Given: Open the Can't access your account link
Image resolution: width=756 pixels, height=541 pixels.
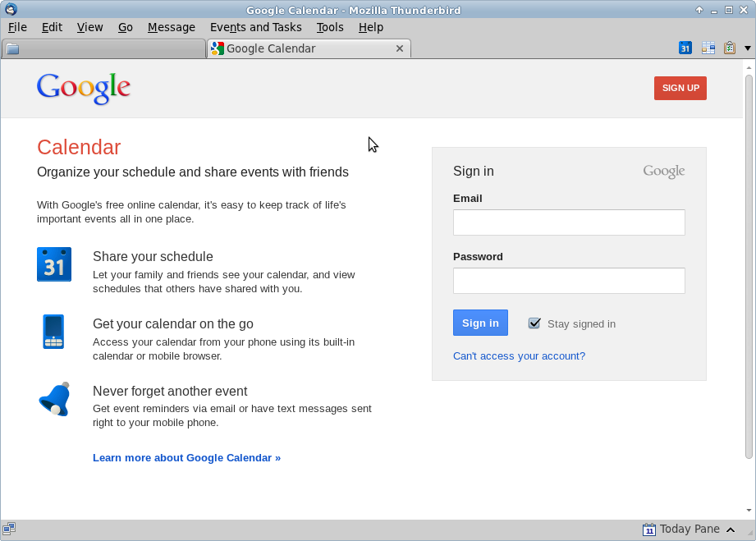Looking at the screenshot, I should click(519, 355).
